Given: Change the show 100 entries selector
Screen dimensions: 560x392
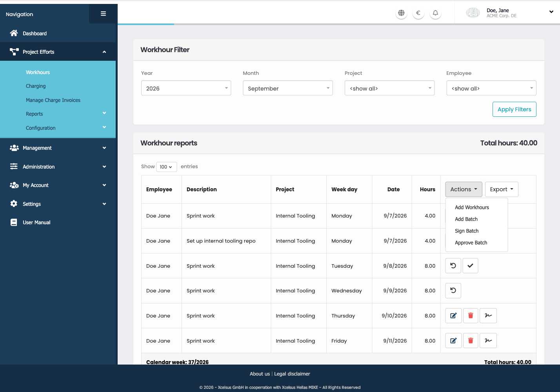Looking at the screenshot, I should (x=166, y=167).
